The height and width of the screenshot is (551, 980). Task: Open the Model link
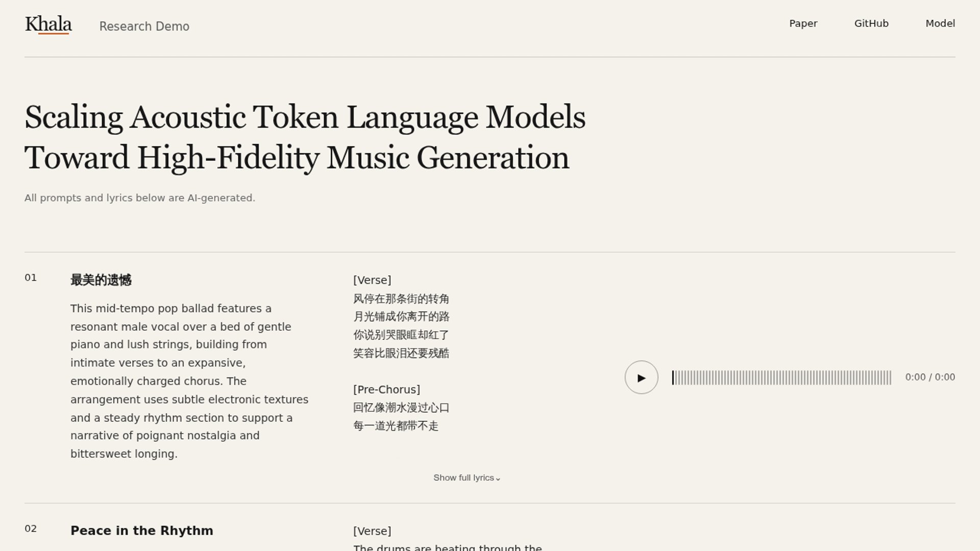coord(940,23)
